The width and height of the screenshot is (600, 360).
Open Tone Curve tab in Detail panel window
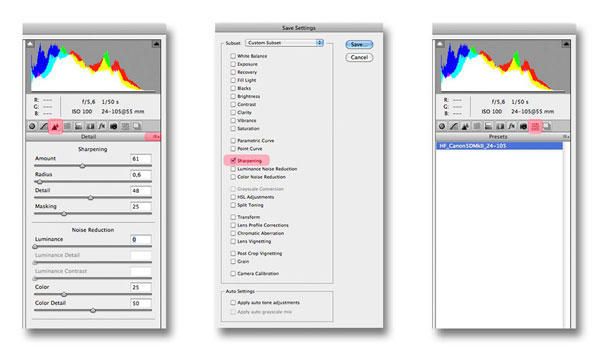tap(44, 126)
